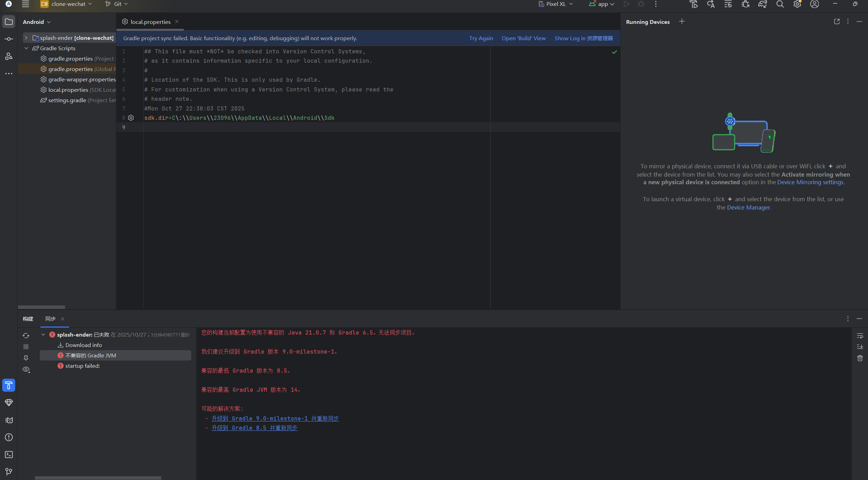Image resolution: width=868 pixels, height=480 pixels.
Task: Pin the Build tab with pin icon
Action: click(x=26, y=358)
